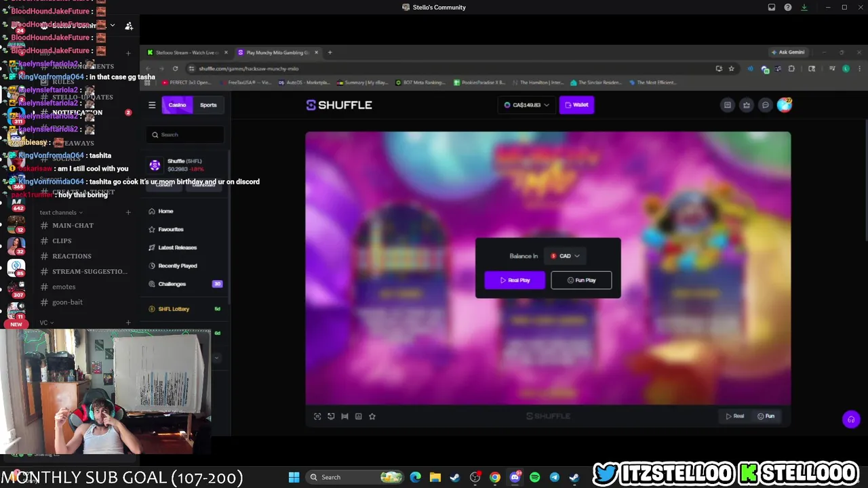Open game stats icon
The image size is (868, 488).
(x=358, y=416)
